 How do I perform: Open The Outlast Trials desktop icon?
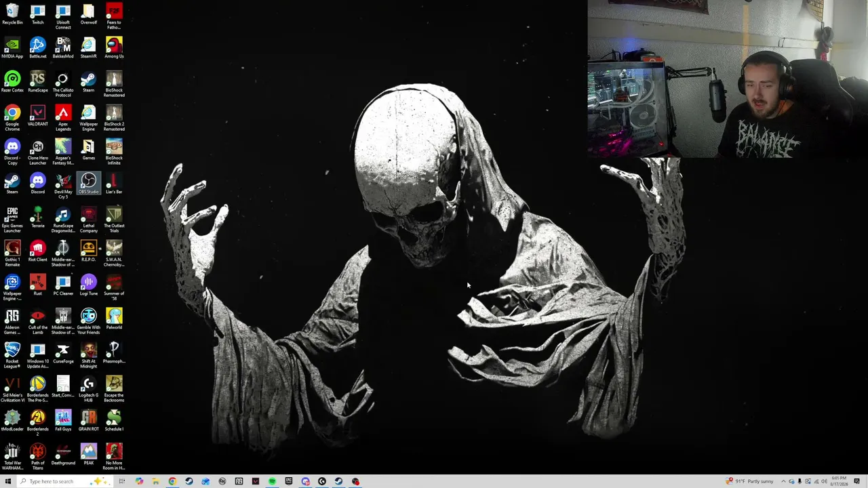click(x=114, y=220)
